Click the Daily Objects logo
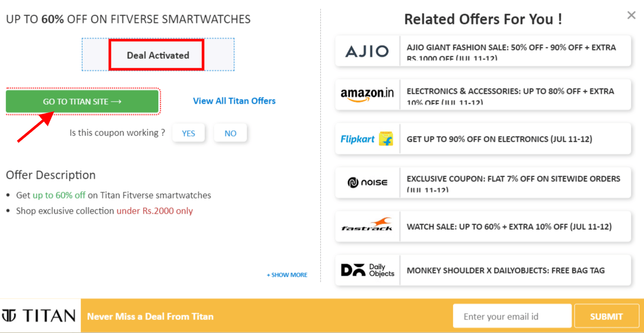 (x=367, y=270)
